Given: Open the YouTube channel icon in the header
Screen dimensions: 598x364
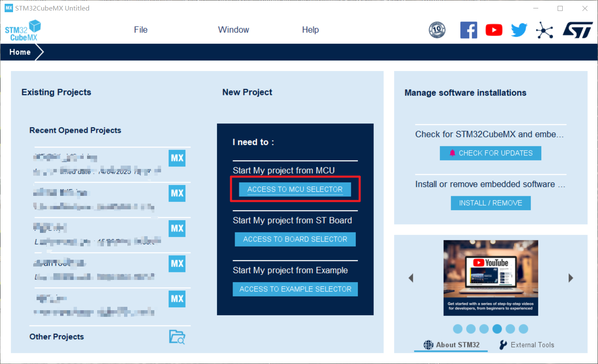Looking at the screenshot, I should tap(494, 30).
